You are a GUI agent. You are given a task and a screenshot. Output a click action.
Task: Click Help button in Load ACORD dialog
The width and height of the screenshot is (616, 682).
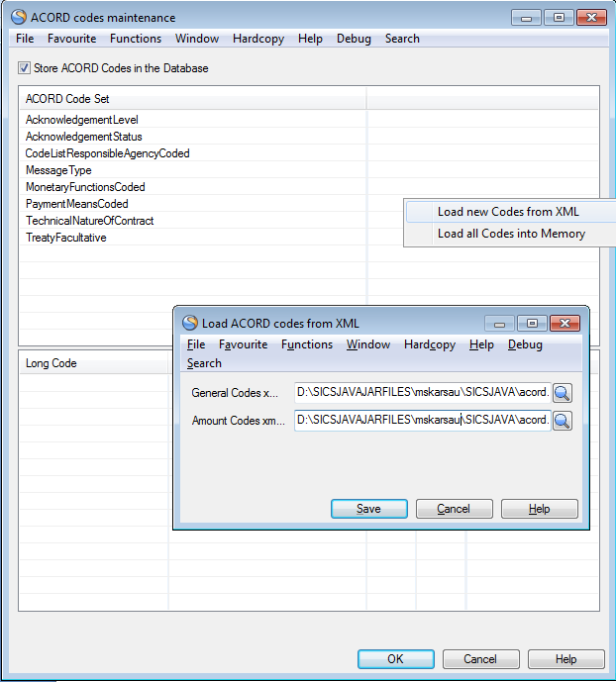(x=540, y=509)
